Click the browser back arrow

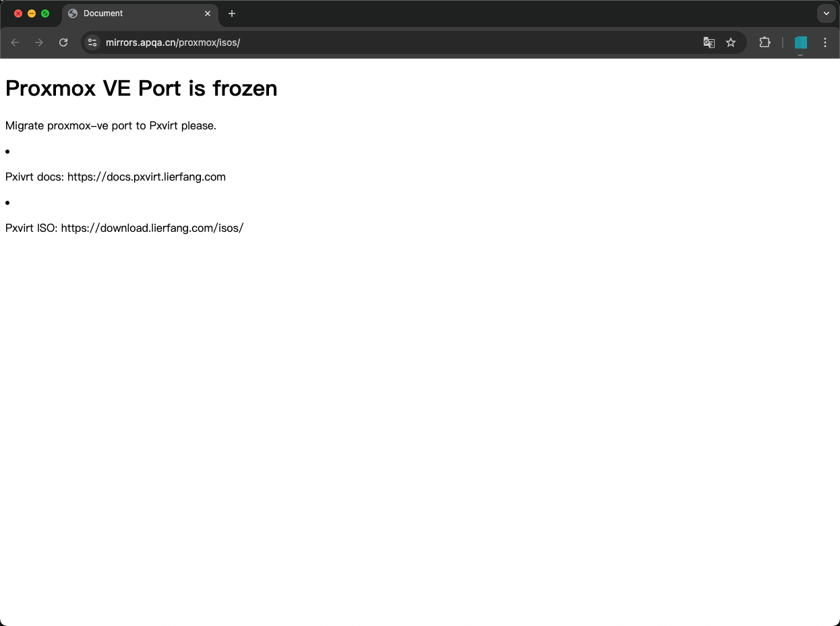[15, 42]
